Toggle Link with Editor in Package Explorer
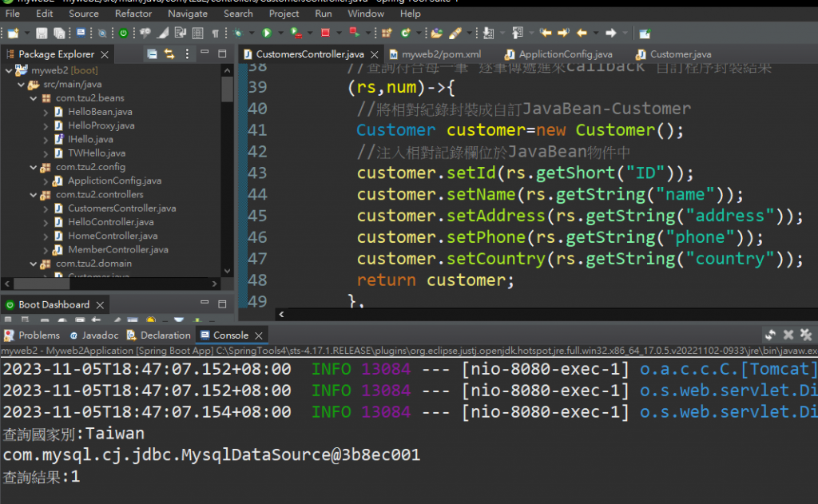The width and height of the screenshot is (818, 504). tap(169, 54)
